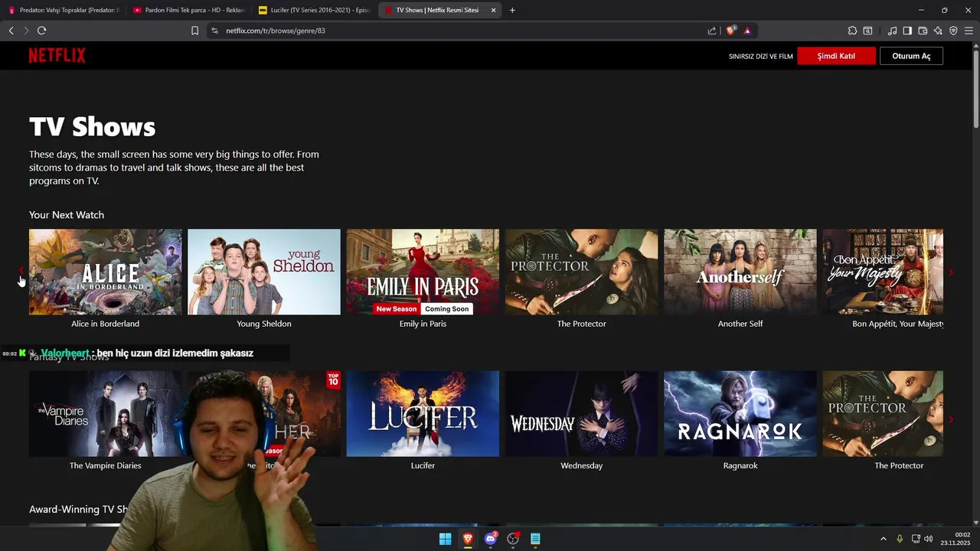Screen dimensions: 980x551
Task: Open the Notepad taskbar icon
Action: 535,539
